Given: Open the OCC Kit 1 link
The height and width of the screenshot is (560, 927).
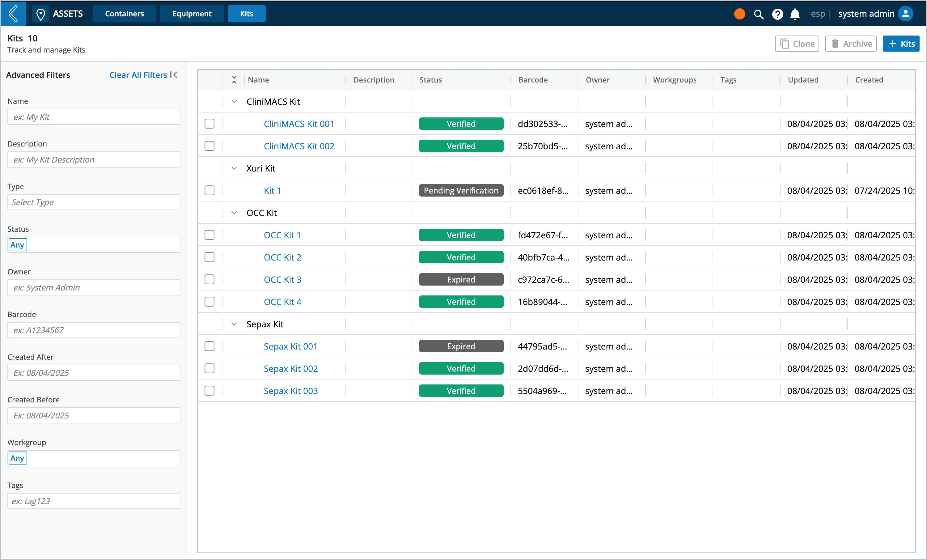Looking at the screenshot, I should coord(282,235).
